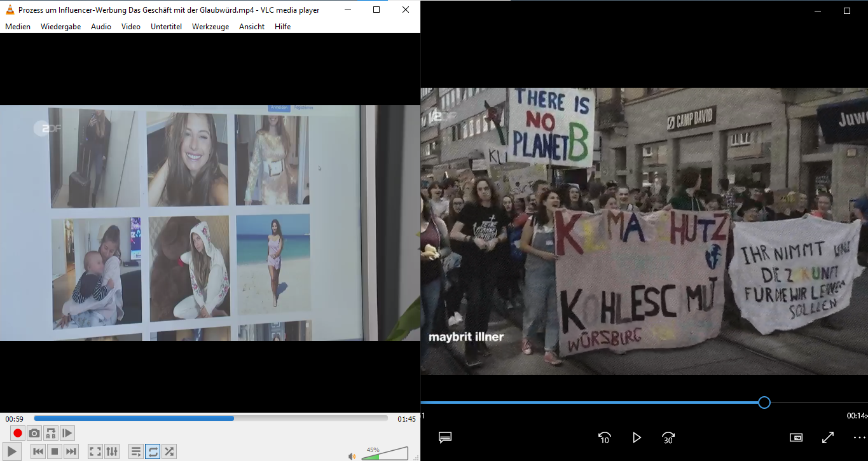The width and height of the screenshot is (868, 461).
Task: Toggle the loop repeat mode button
Action: 153,451
